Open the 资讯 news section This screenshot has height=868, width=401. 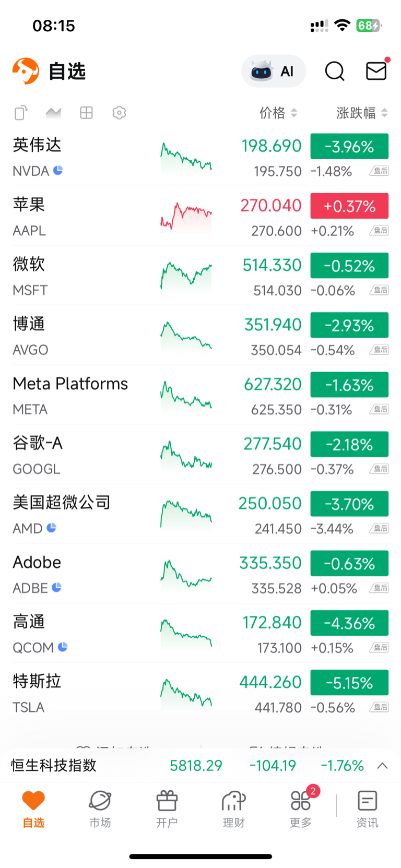[x=367, y=808]
